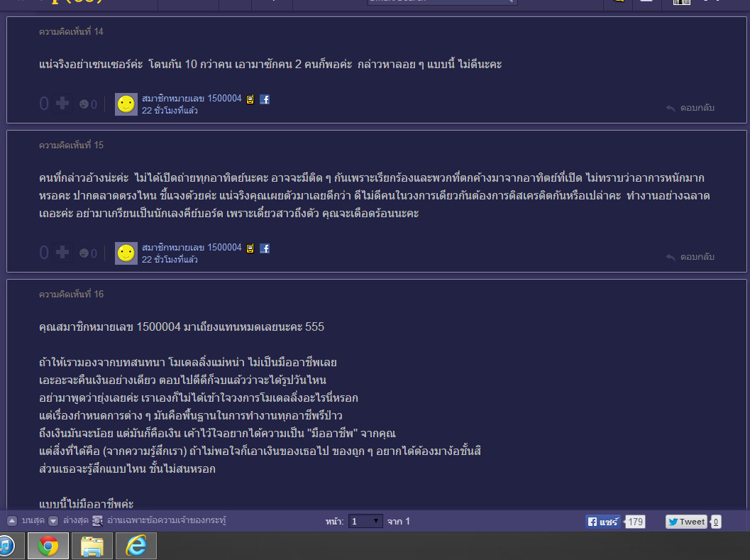This screenshot has height=560, width=750.
Task: Open user สมาชิกหมายเลข 1500004 on comment 15
Action: click(192, 247)
